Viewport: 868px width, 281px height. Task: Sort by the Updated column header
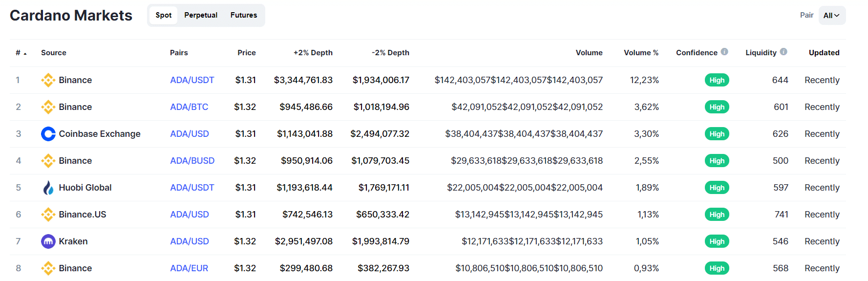tap(824, 53)
